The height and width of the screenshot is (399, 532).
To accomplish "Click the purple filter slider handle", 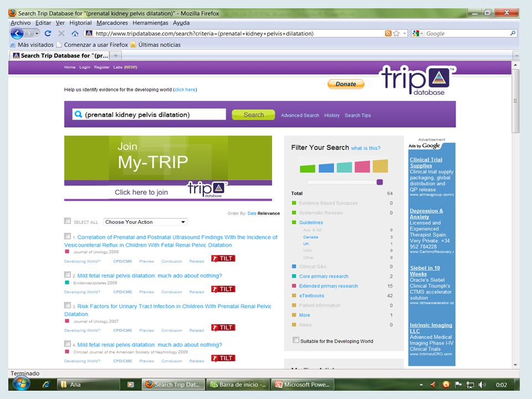I will coord(380,182).
